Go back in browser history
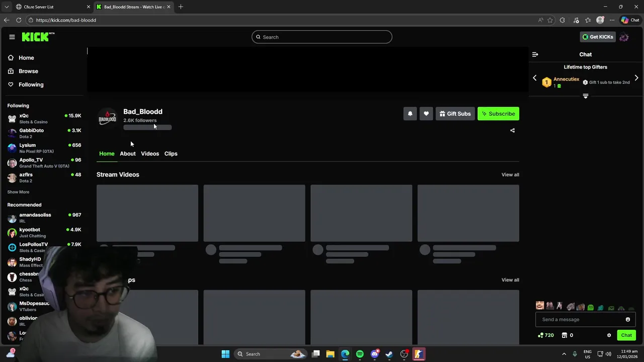644x362 pixels. [7, 20]
